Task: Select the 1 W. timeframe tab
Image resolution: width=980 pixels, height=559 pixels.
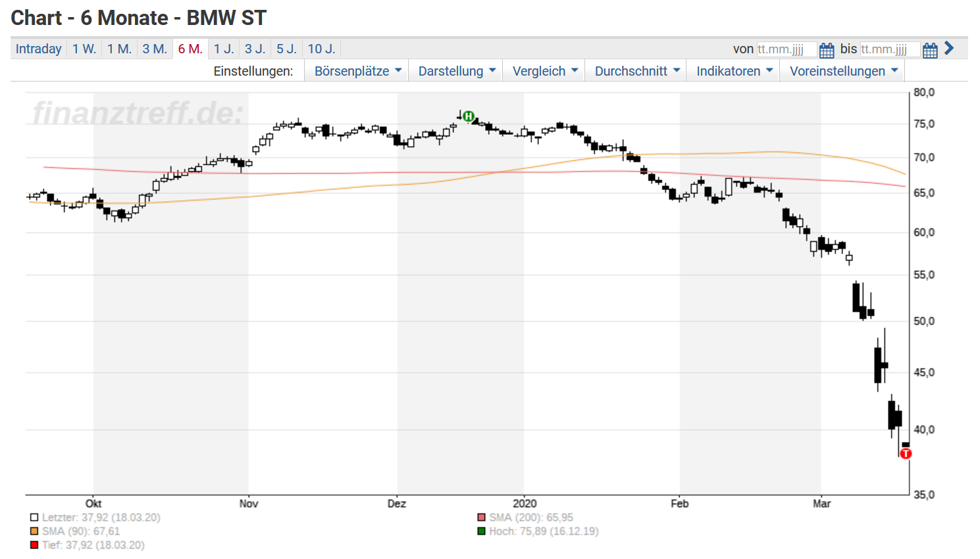Action: 84,49
